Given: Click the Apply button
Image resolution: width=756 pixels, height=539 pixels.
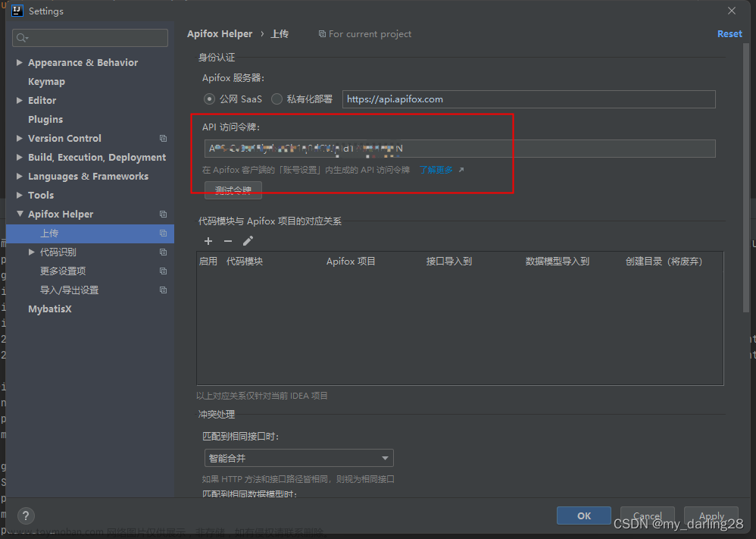Looking at the screenshot, I should (x=711, y=515).
